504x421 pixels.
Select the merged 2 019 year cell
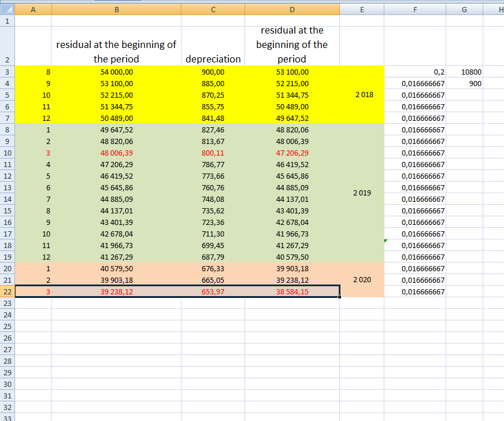(x=361, y=193)
